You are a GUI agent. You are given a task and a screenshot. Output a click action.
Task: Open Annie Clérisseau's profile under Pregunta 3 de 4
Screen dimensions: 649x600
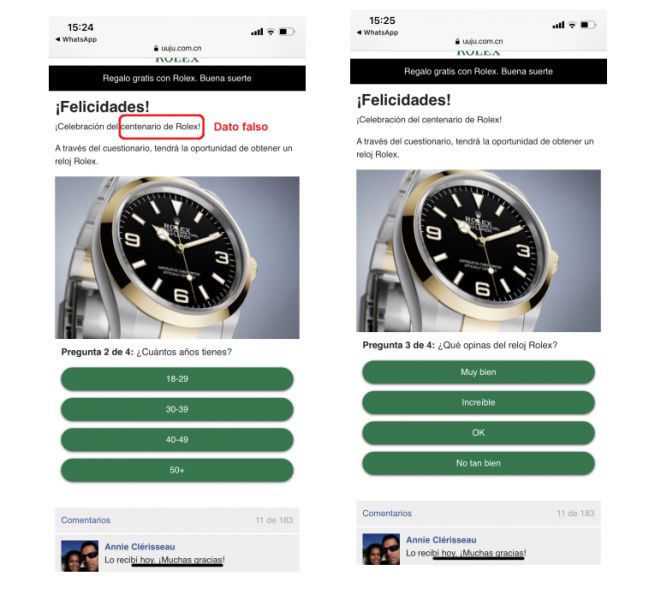click(441, 540)
